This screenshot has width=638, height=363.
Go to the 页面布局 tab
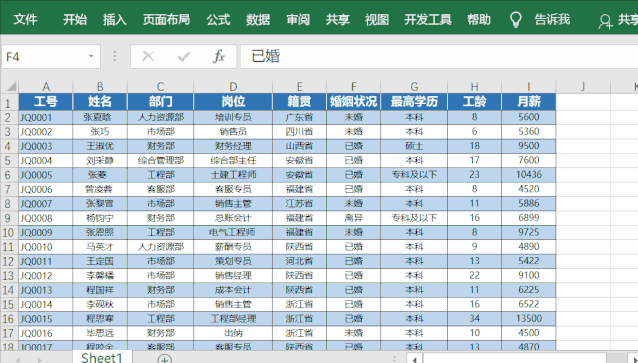tap(166, 19)
